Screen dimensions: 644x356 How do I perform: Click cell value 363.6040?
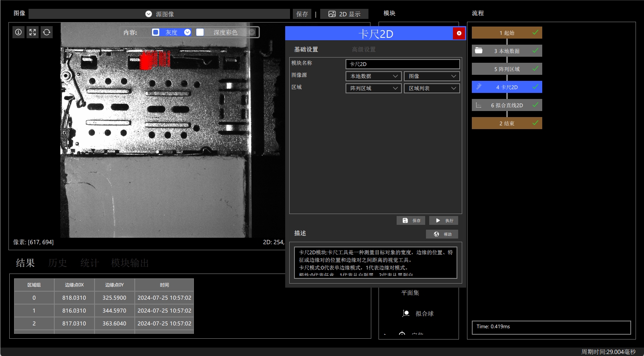click(x=114, y=323)
